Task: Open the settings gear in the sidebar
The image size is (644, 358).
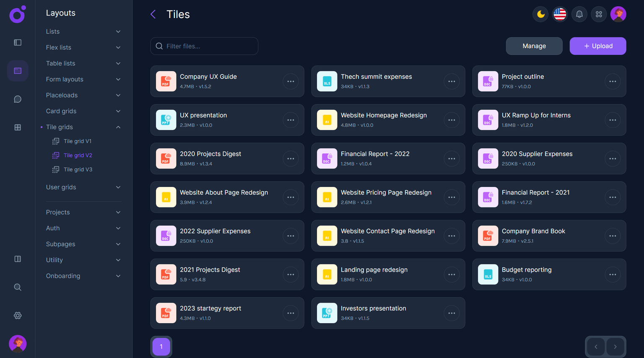Action: coord(18,316)
